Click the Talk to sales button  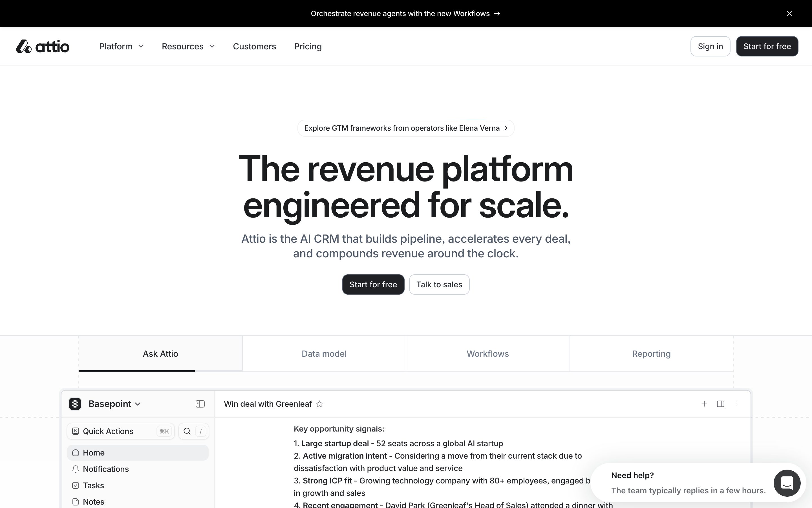439,284
